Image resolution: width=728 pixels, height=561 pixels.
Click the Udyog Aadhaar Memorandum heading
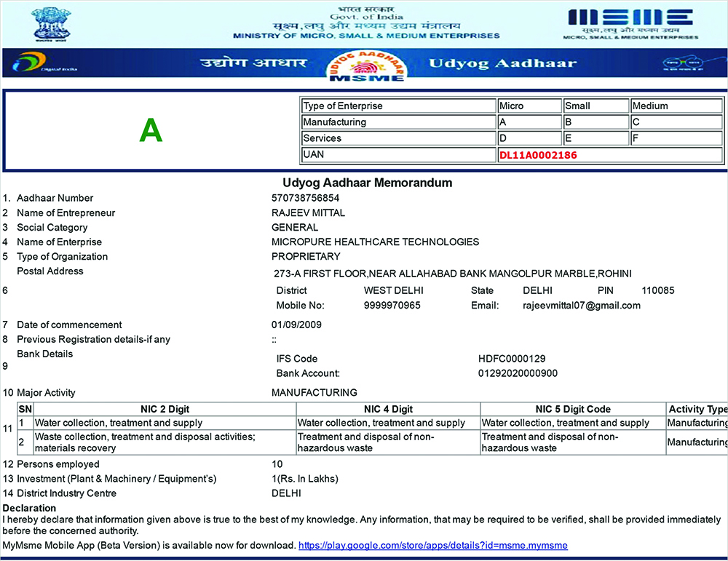pyautogui.click(x=367, y=183)
